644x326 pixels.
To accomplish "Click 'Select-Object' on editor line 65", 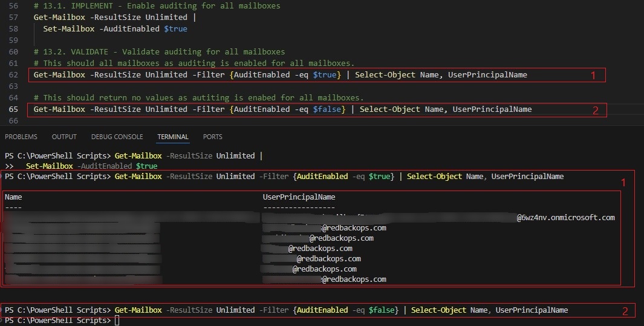I will (x=390, y=109).
